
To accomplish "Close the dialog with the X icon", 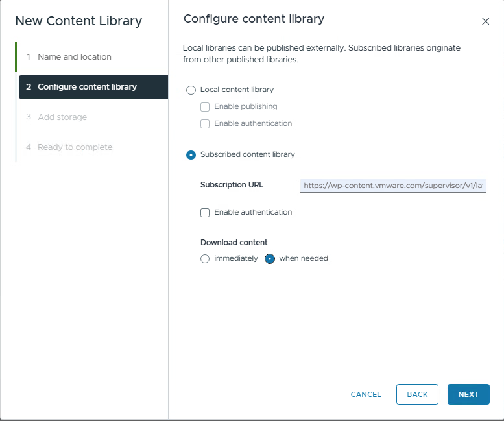I will tap(485, 21).
